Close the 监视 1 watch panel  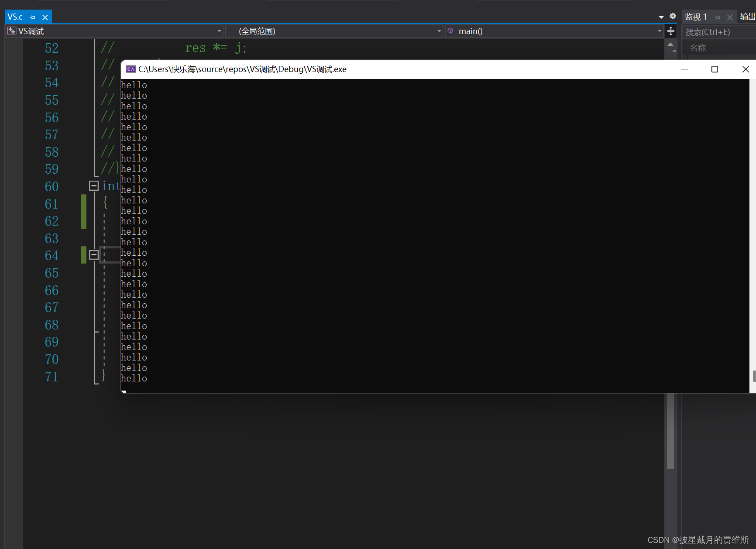(x=730, y=17)
